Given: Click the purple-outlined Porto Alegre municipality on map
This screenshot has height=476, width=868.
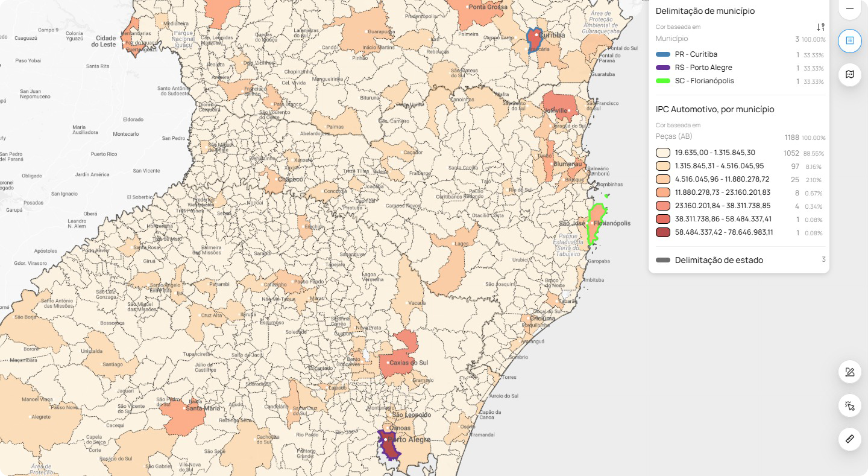Looking at the screenshot, I should [x=389, y=445].
